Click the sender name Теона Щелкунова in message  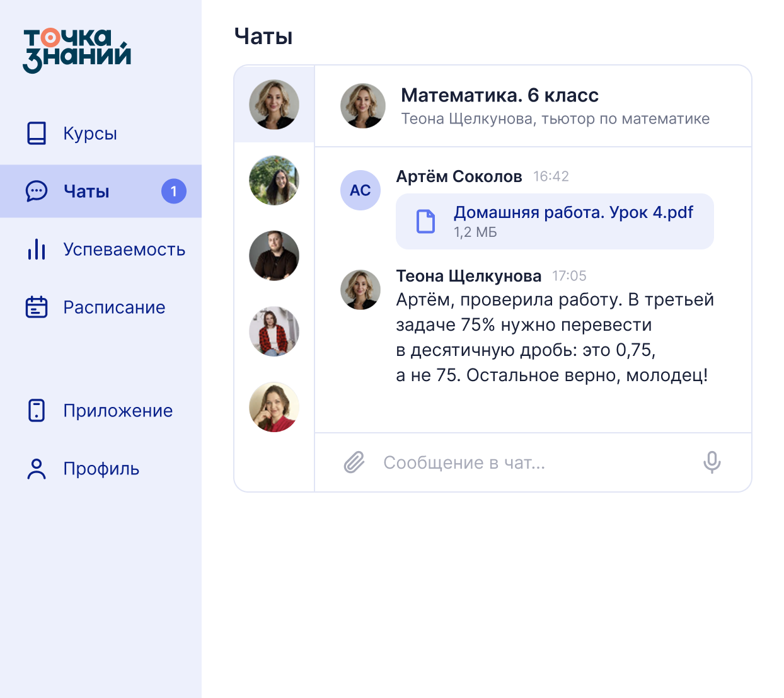[469, 276]
